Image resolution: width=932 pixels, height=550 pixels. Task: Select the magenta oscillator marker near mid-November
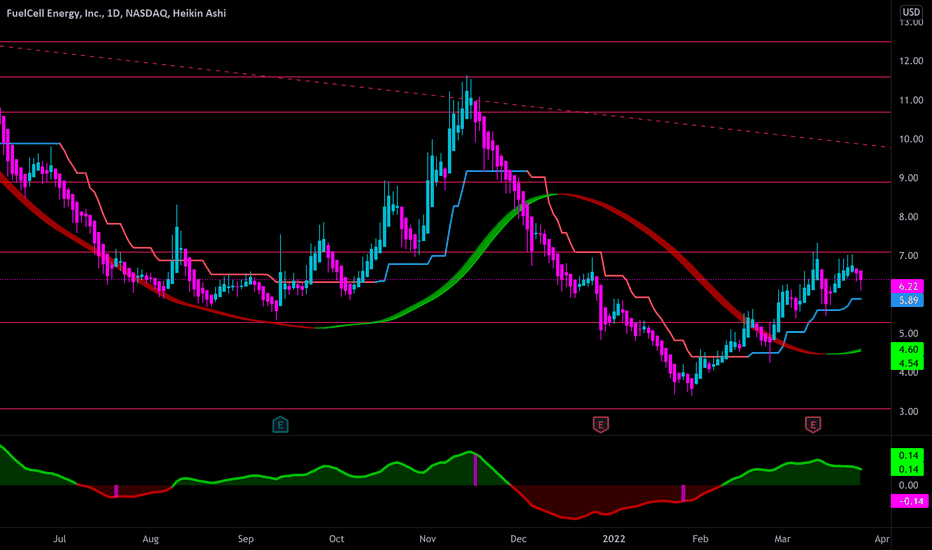tap(476, 470)
